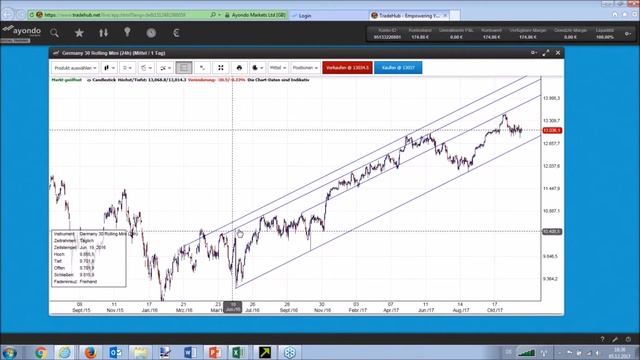This screenshot has width=640, height=360.
Task: Launch Firefox from taskbar
Action: point(90,352)
